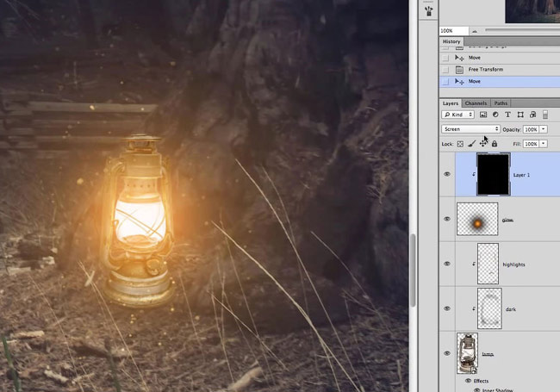This screenshot has width=560, height=392.
Task: Open the Opacity slider dropdown arrow
Action: coord(544,129)
